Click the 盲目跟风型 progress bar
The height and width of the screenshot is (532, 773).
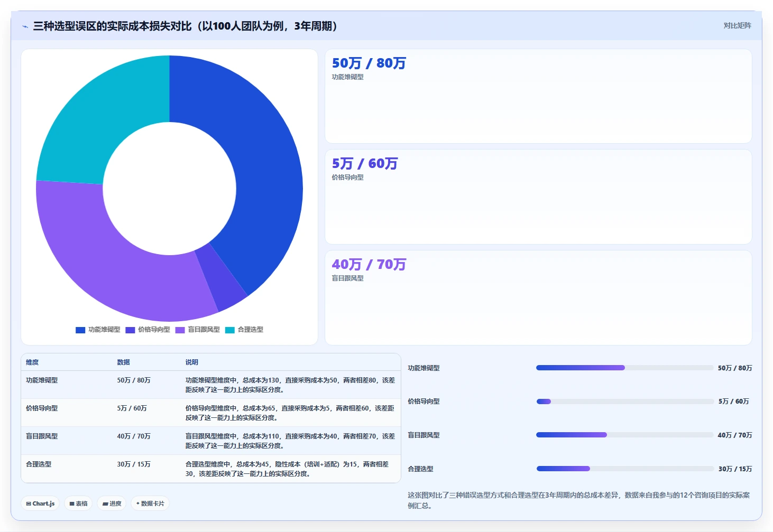pos(625,435)
